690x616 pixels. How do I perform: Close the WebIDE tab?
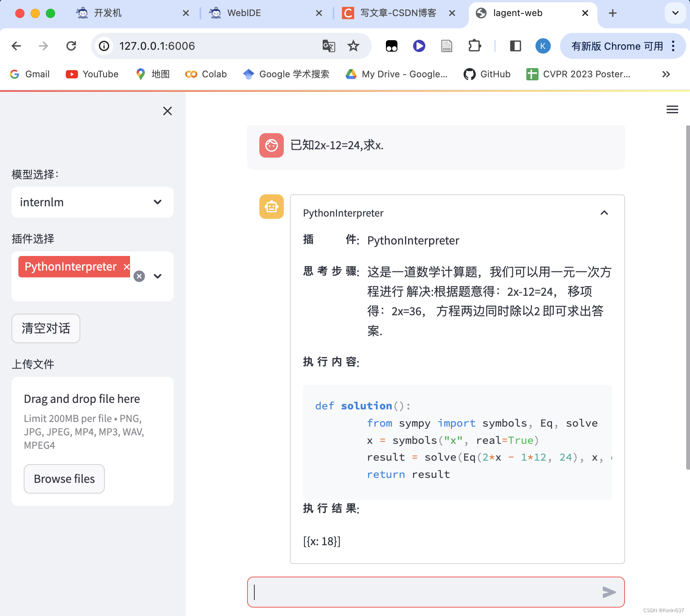319,13
